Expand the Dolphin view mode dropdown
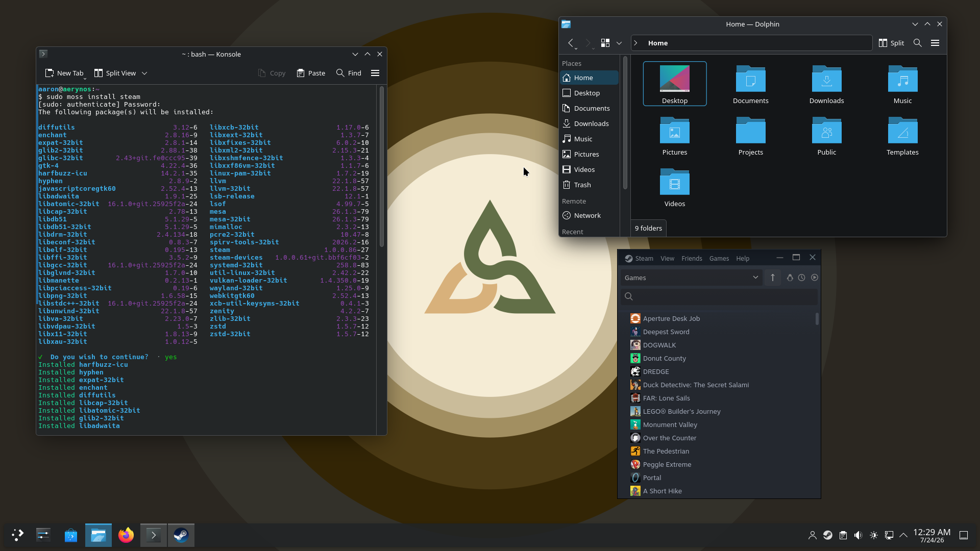Image resolution: width=980 pixels, height=551 pixels. [x=619, y=43]
